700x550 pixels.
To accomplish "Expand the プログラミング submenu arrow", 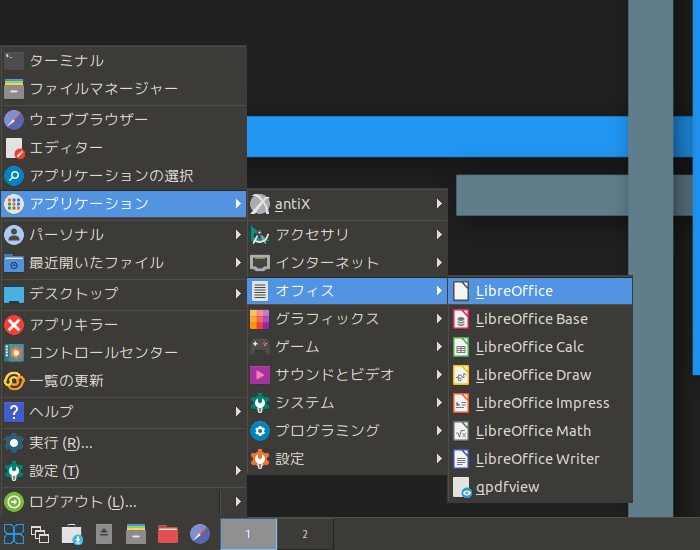I will click(x=439, y=431).
